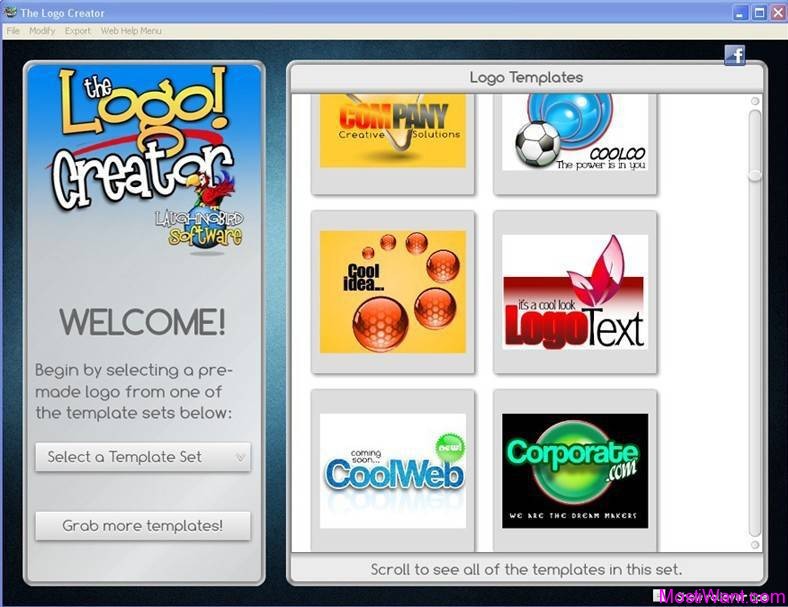Image resolution: width=788 pixels, height=607 pixels.
Task: Click the scroll-down circle of template list
Action: pos(755,545)
